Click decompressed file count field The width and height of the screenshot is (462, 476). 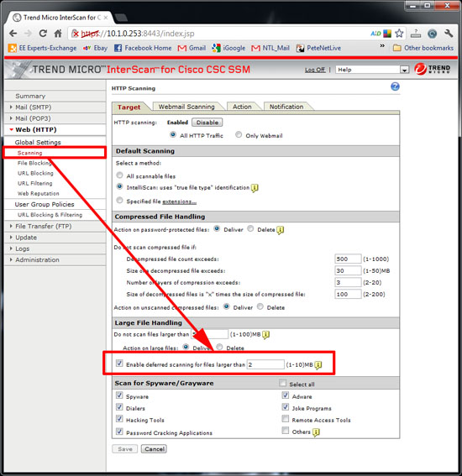348,259
